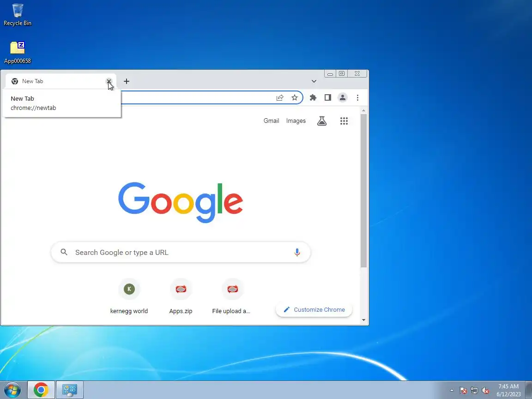Select the New Tab tab title
The height and width of the screenshot is (399, 532).
(33, 81)
